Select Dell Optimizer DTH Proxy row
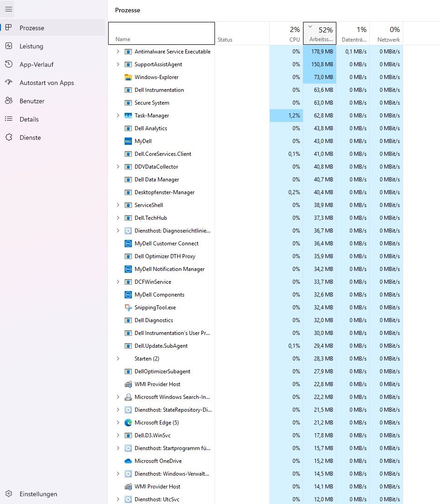The image size is (440, 504). coord(256,256)
